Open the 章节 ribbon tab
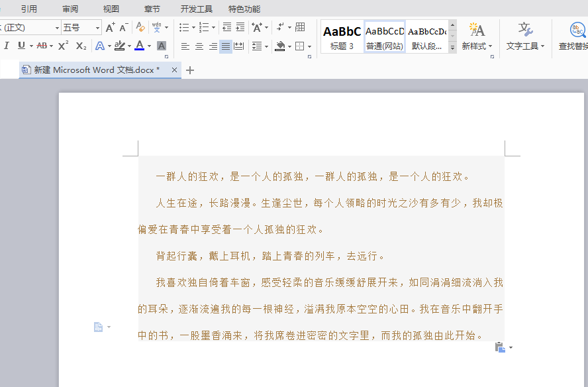The height and width of the screenshot is (387, 588). coord(152,9)
